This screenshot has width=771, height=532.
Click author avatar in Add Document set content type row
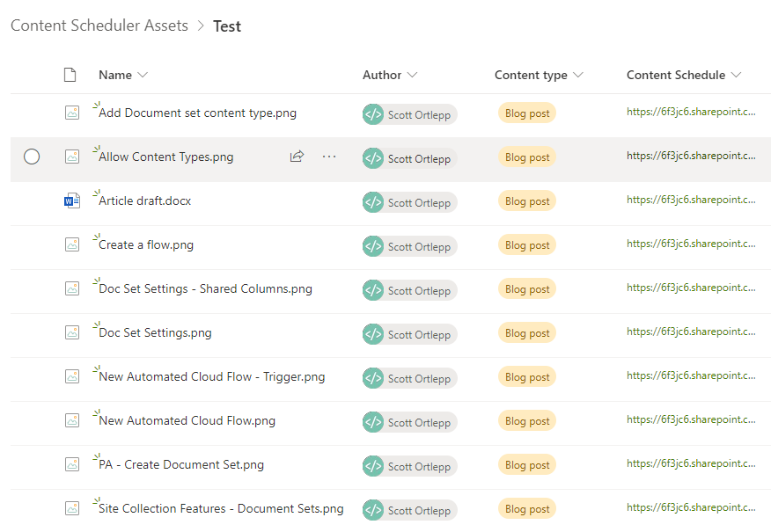click(373, 114)
